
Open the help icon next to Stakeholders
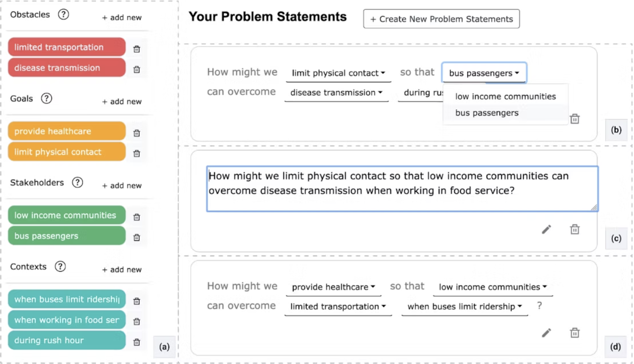77,182
